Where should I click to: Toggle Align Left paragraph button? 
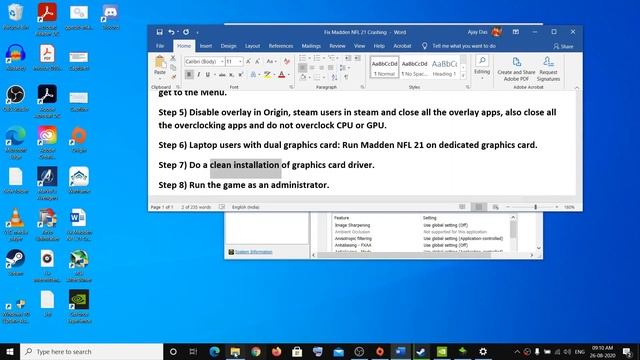pos(302,67)
